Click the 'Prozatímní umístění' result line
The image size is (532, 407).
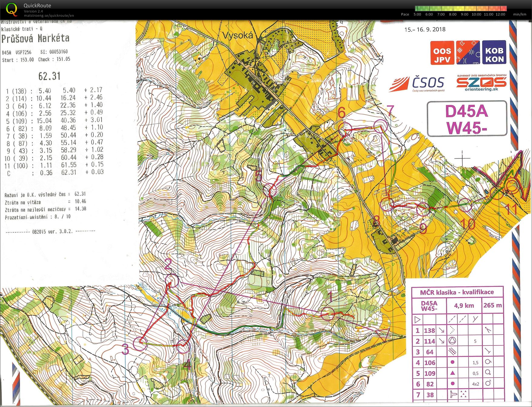pos(38,217)
